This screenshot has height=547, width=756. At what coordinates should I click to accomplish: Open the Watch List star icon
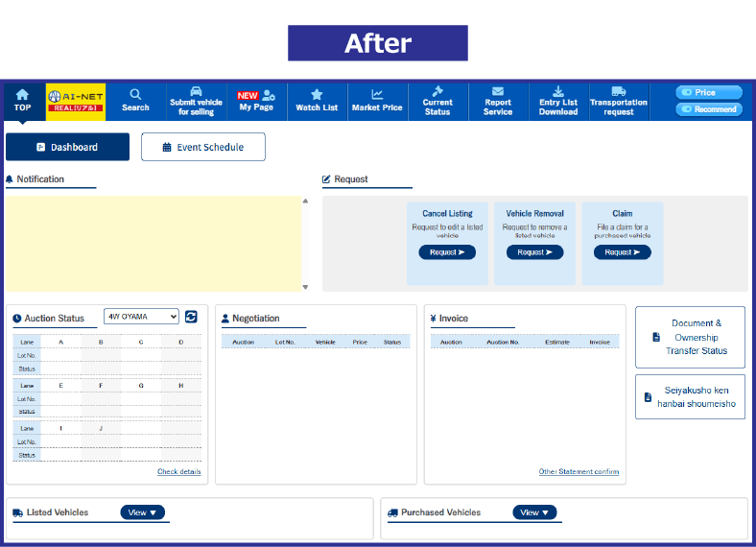coord(317,95)
